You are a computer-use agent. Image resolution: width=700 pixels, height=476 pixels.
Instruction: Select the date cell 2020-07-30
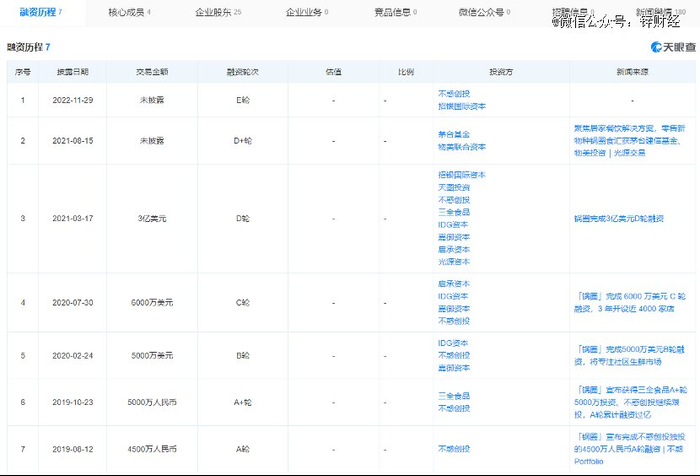(x=73, y=302)
